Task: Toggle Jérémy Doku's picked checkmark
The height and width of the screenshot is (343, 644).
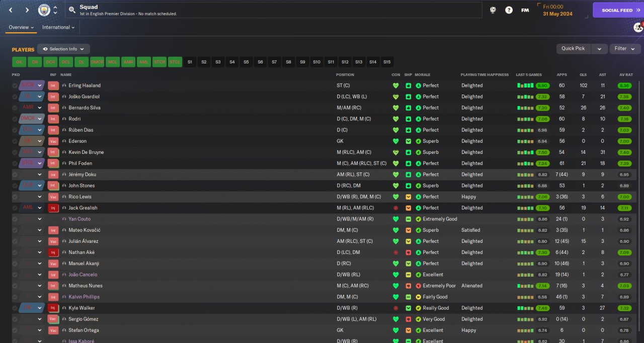Action: coord(15,175)
